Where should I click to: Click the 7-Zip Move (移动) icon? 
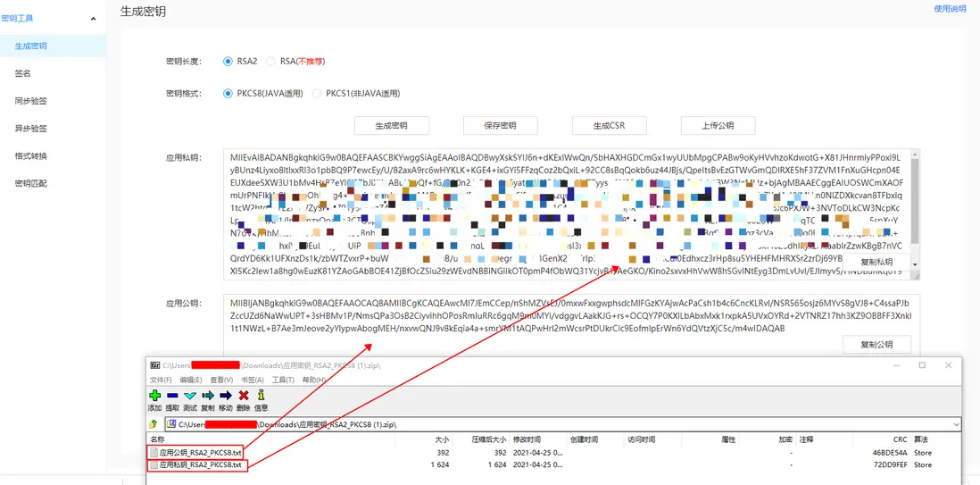(x=226, y=396)
